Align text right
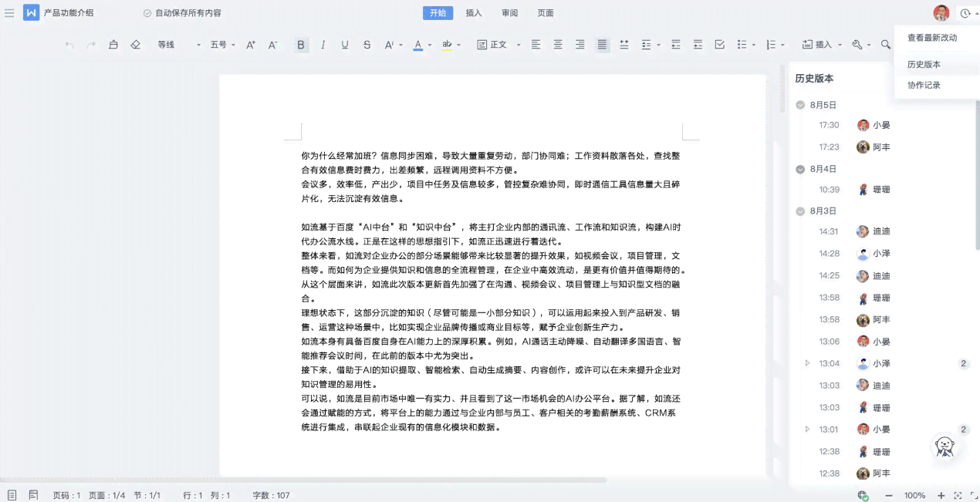This screenshot has height=502, width=980. (580, 45)
